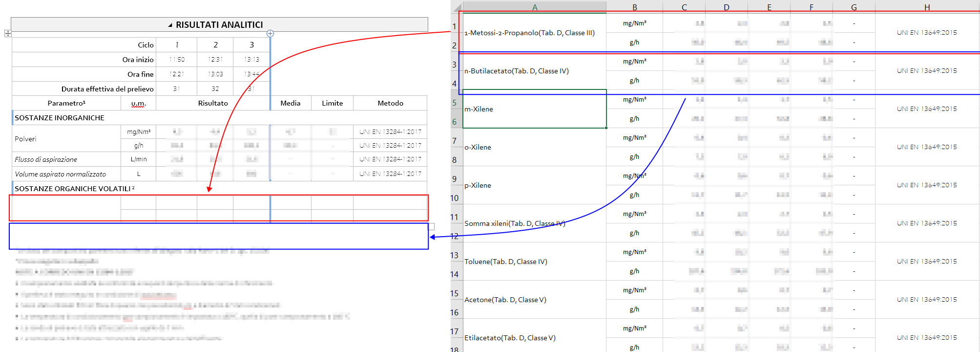
Task: Click the 12:31 start time cell
Action: click(x=215, y=59)
